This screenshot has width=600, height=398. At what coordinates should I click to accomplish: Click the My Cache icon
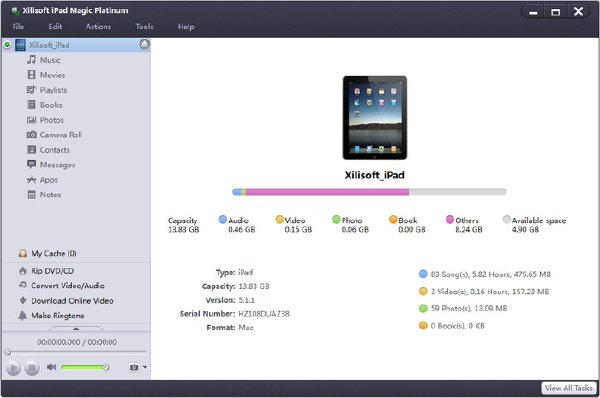click(x=23, y=253)
